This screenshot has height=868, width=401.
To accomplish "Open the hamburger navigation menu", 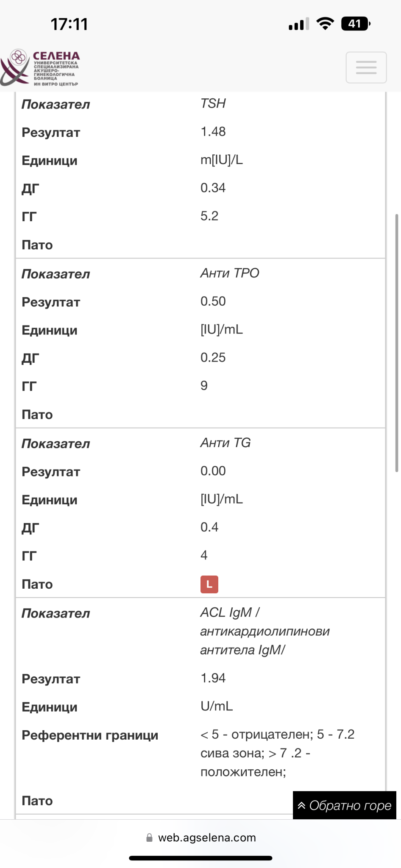I will [366, 67].
